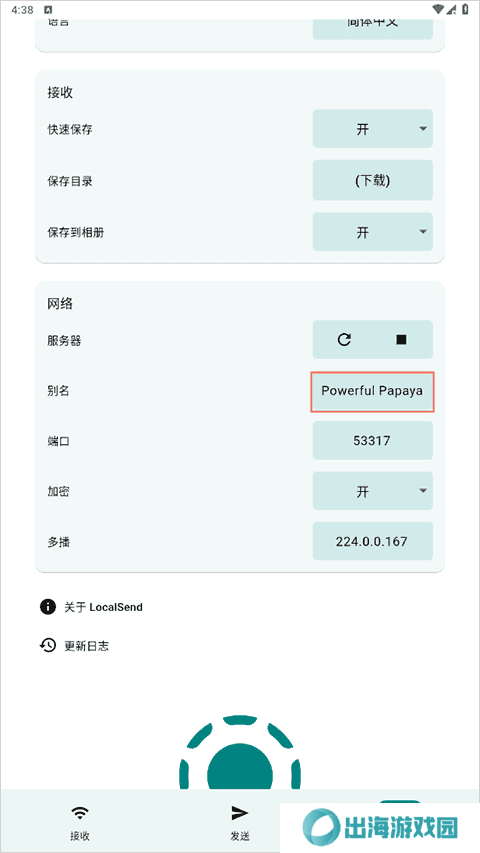Expand the 加密 dropdown arrow
This screenshot has height=853, width=480.
coord(423,491)
